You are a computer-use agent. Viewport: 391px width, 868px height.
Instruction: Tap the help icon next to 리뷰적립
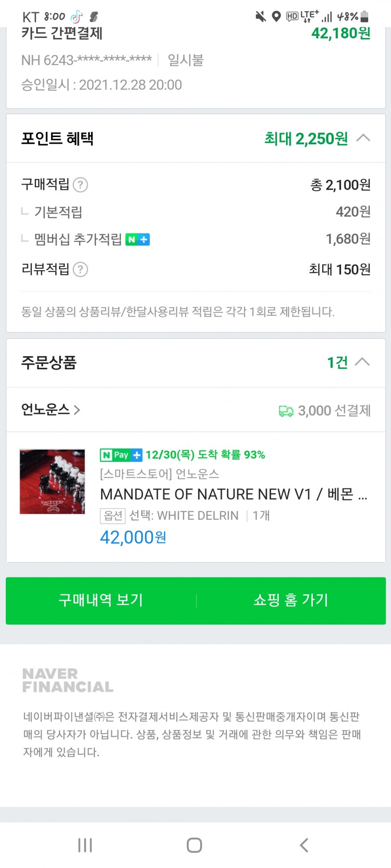point(80,270)
